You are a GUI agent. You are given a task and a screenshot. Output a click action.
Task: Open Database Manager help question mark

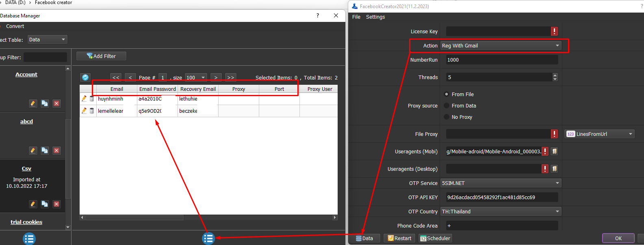click(x=318, y=15)
